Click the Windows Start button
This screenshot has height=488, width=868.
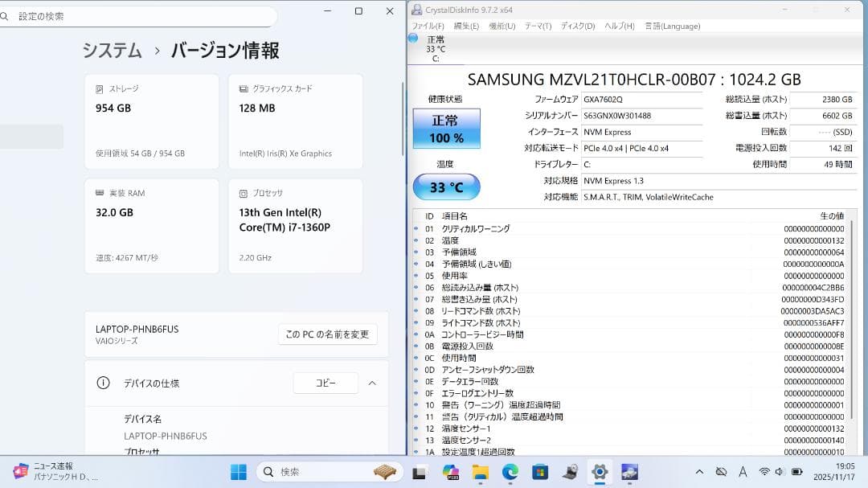tap(239, 472)
